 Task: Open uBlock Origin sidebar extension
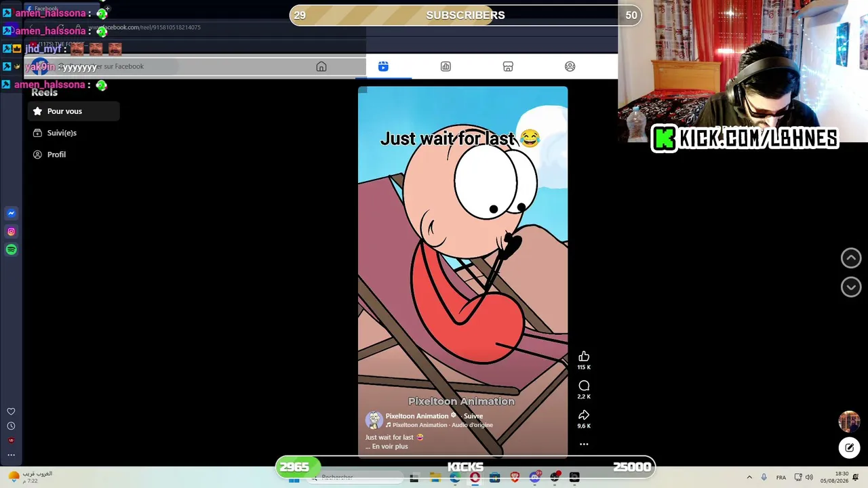11,441
